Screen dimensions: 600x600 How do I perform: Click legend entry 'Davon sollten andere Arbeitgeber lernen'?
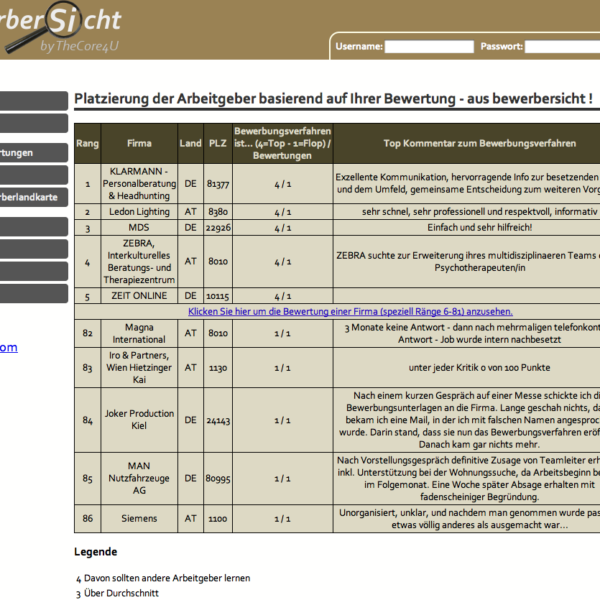[167, 578]
